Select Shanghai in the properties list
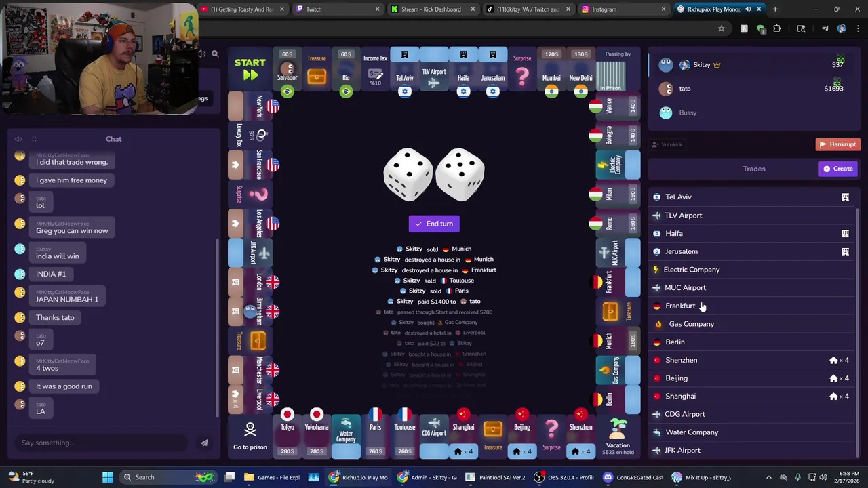868x488 pixels. point(751,396)
